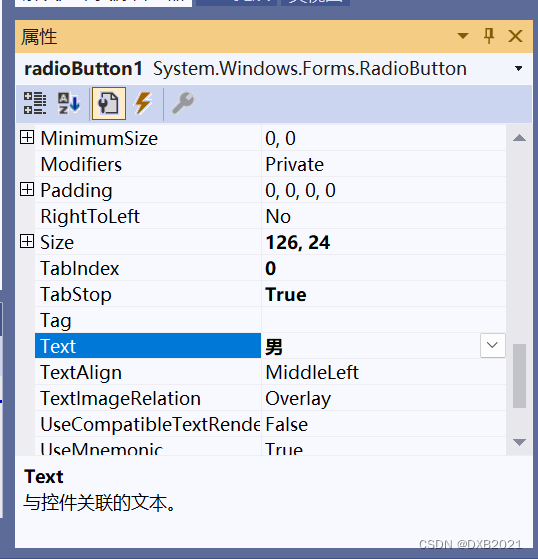Sort properties alphabetically
538x559 pixels.
(69, 103)
